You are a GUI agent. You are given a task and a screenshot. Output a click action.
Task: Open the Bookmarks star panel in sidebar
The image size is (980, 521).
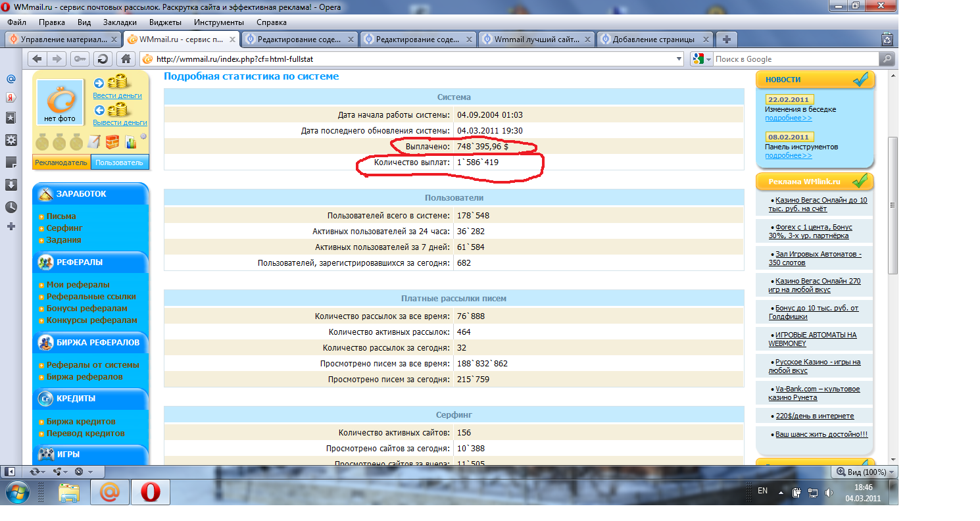click(11, 118)
